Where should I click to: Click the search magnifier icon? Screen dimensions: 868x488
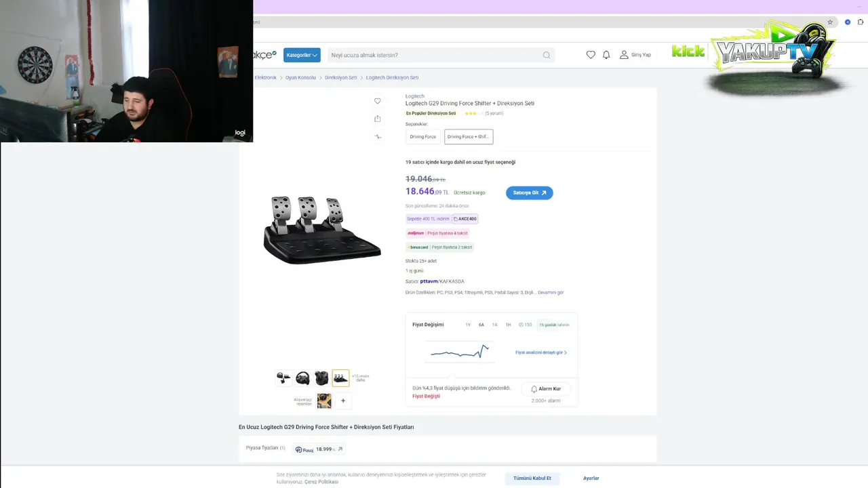coord(547,55)
